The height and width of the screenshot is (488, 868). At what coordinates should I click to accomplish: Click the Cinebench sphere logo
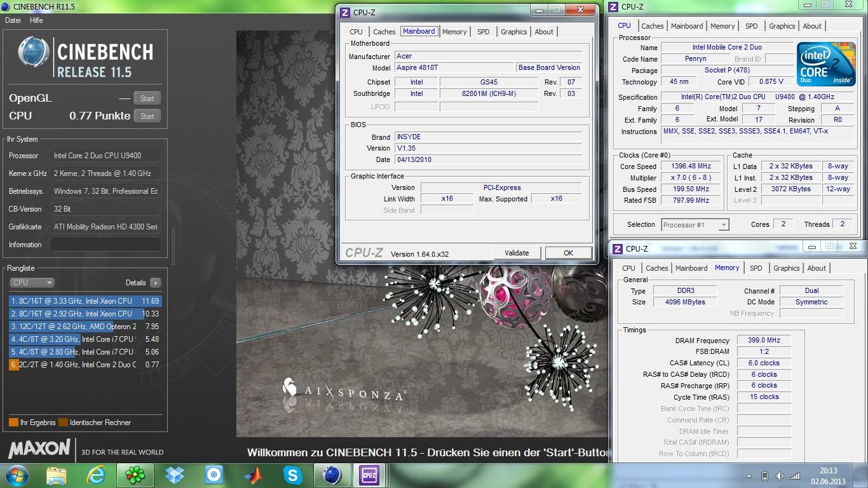(x=34, y=53)
